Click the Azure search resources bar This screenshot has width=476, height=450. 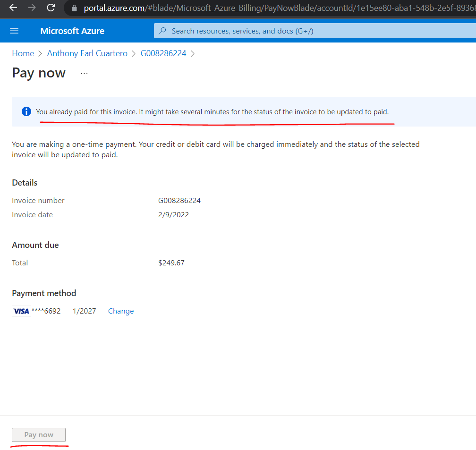click(x=236, y=31)
